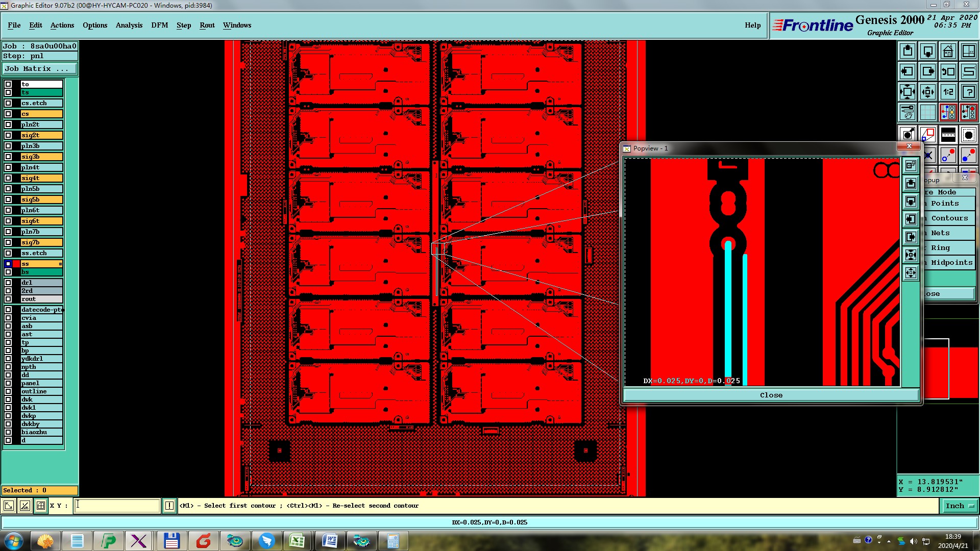Click the previous view undo-zoom icon
The height and width of the screenshot is (551, 980).
click(x=948, y=71)
